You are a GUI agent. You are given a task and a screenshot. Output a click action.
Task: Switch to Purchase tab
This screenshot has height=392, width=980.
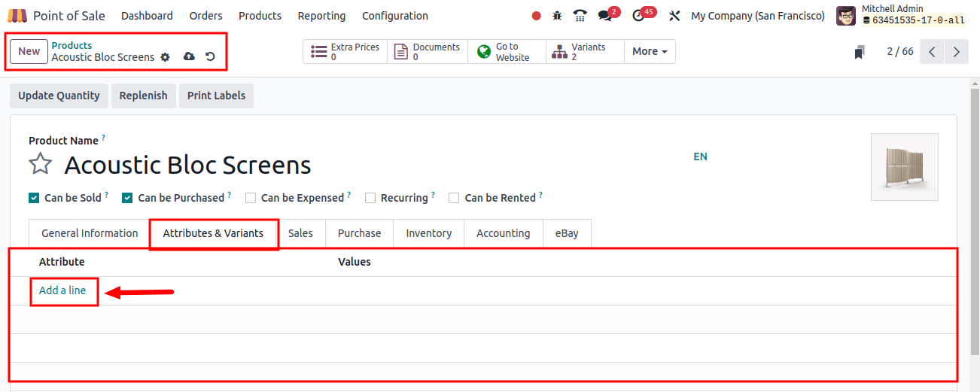click(x=359, y=233)
